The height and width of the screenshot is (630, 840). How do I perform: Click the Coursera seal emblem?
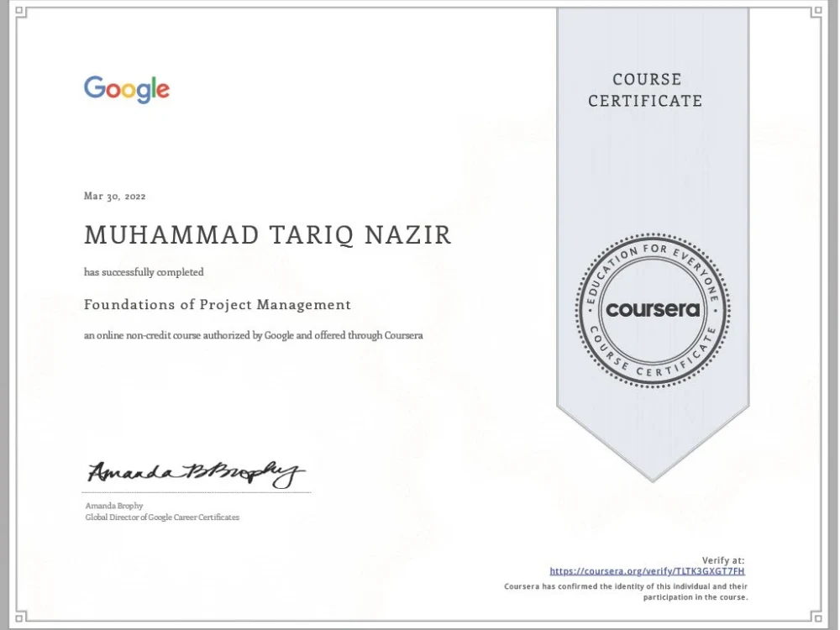coord(653,310)
